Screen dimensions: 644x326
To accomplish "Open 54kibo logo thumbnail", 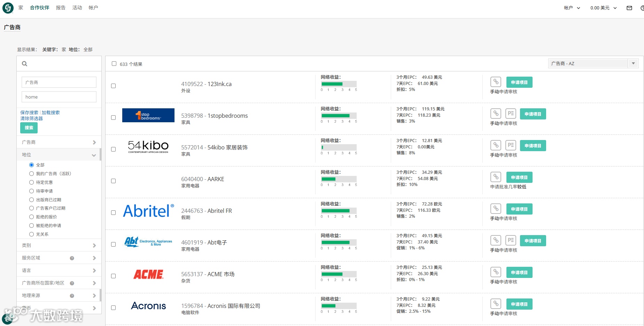I will (148, 147).
